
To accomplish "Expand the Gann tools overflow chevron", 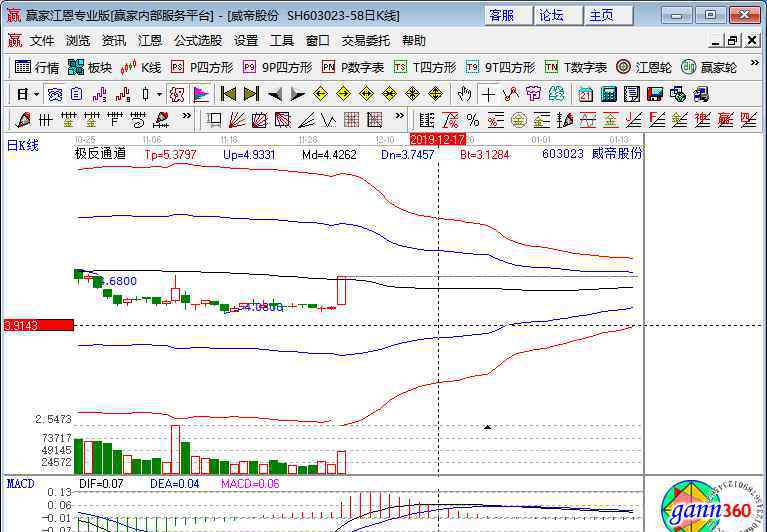I will coord(400,116).
